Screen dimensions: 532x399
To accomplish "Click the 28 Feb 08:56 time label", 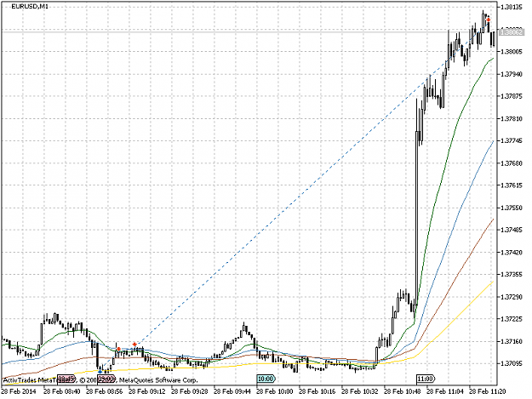I will tap(104, 391).
